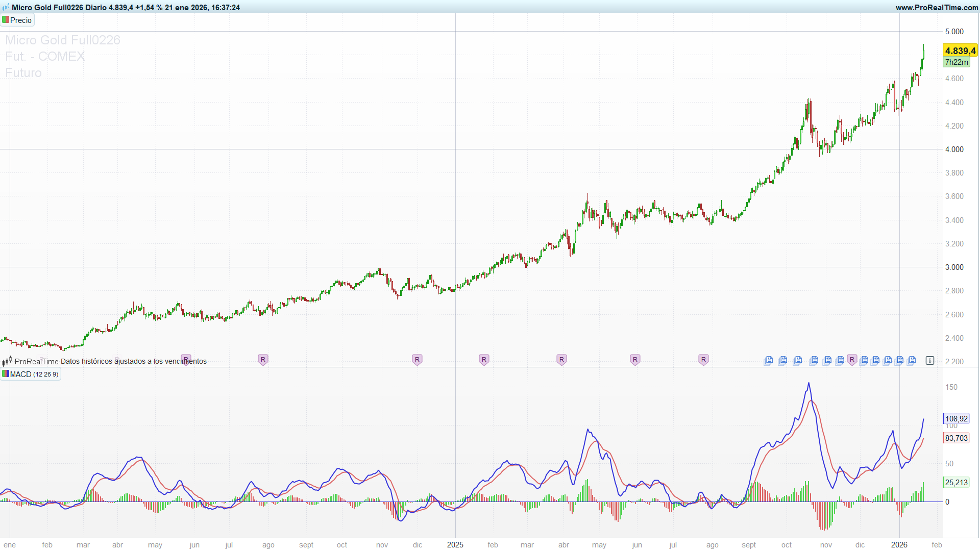The width and height of the screenshot is (980, 551).
Task: Click the info icon beside the news icons
Action: coord(930,360)
